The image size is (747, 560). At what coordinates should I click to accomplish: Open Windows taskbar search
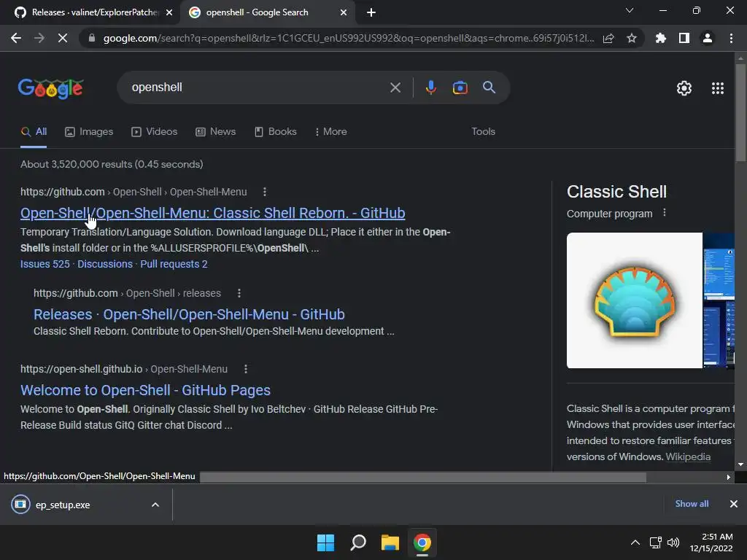coord(357,542)
